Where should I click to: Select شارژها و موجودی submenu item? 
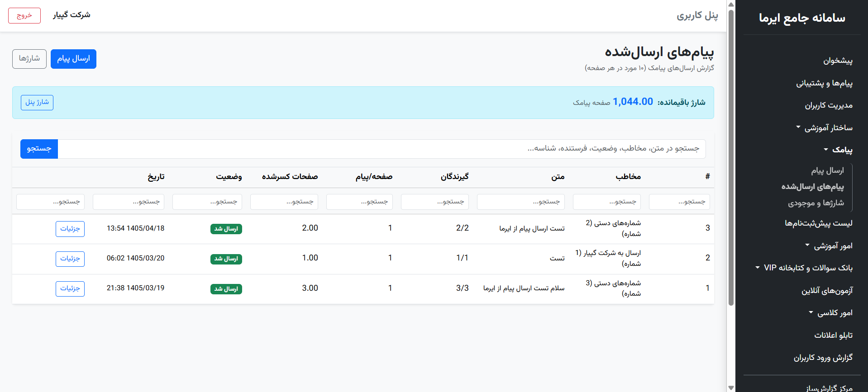816,203
